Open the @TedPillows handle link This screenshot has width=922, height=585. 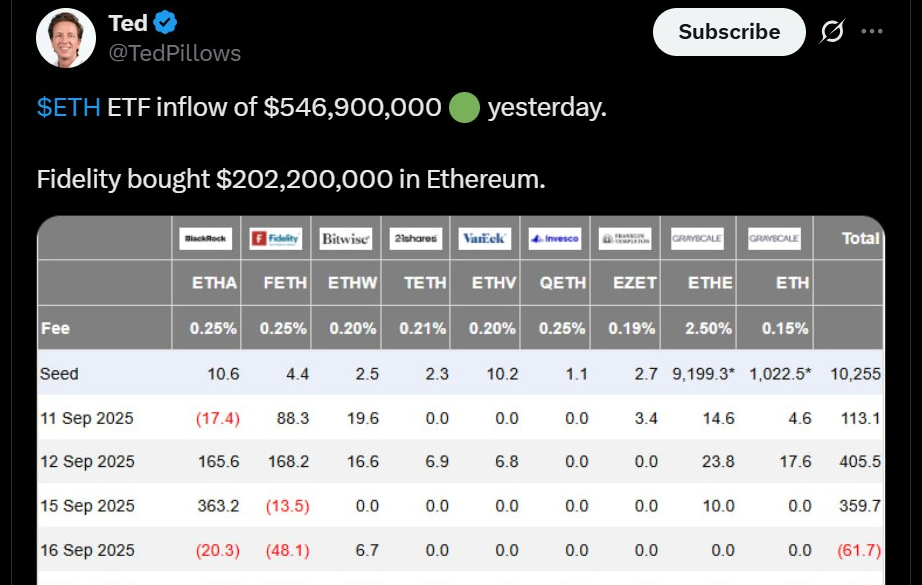[174, 53]
